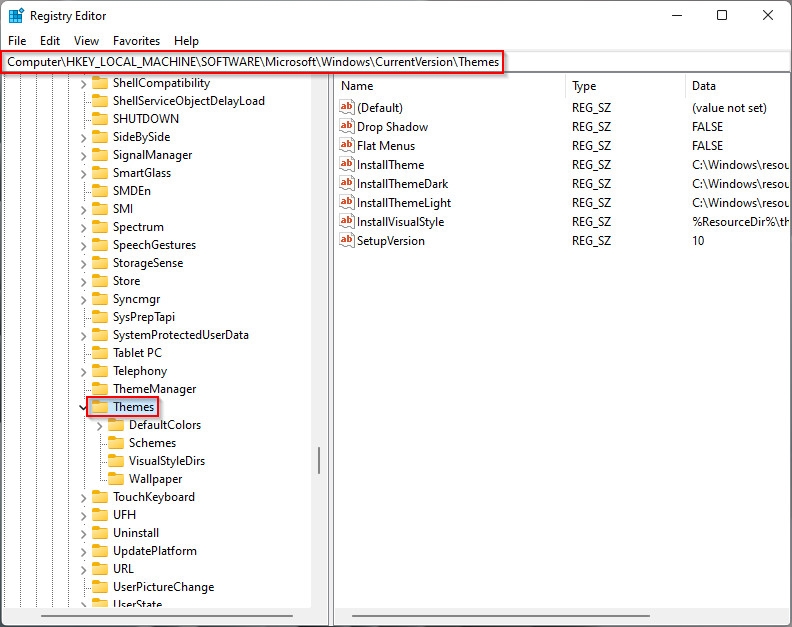Screen dimensions: 792x627
Task: Click the string icon next to InstallTheme
Action: 346,164
